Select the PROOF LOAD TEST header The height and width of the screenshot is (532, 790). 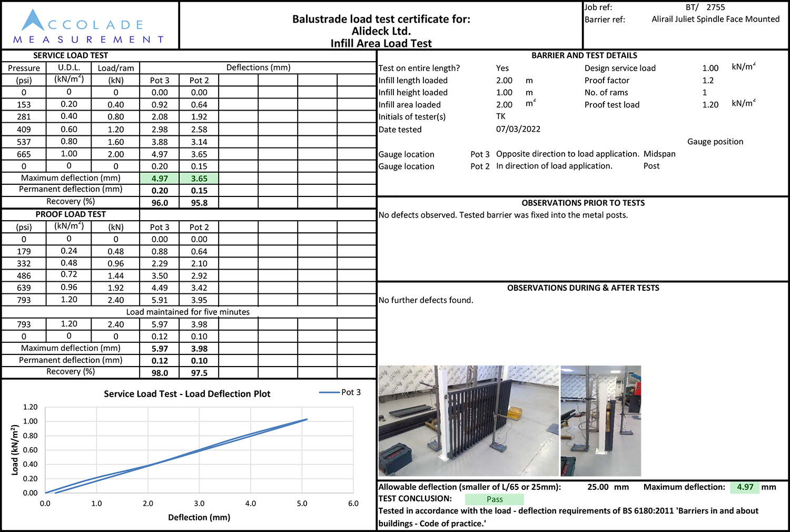[x=70, y=214]
